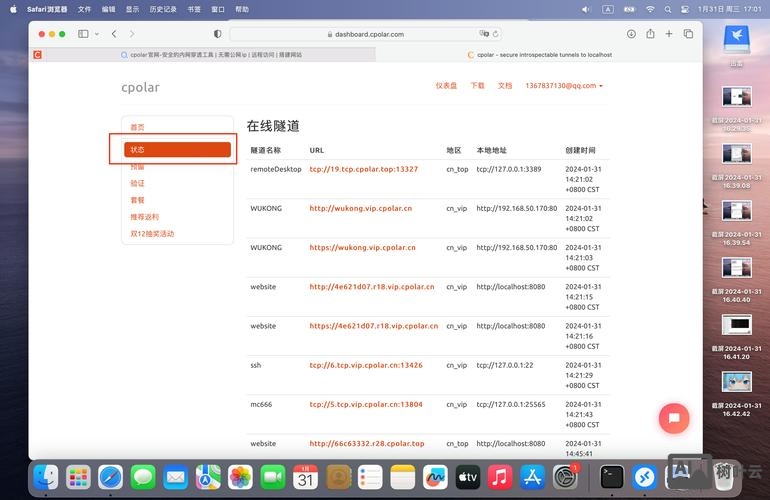Open Mail from the Dock

point(176,477)
